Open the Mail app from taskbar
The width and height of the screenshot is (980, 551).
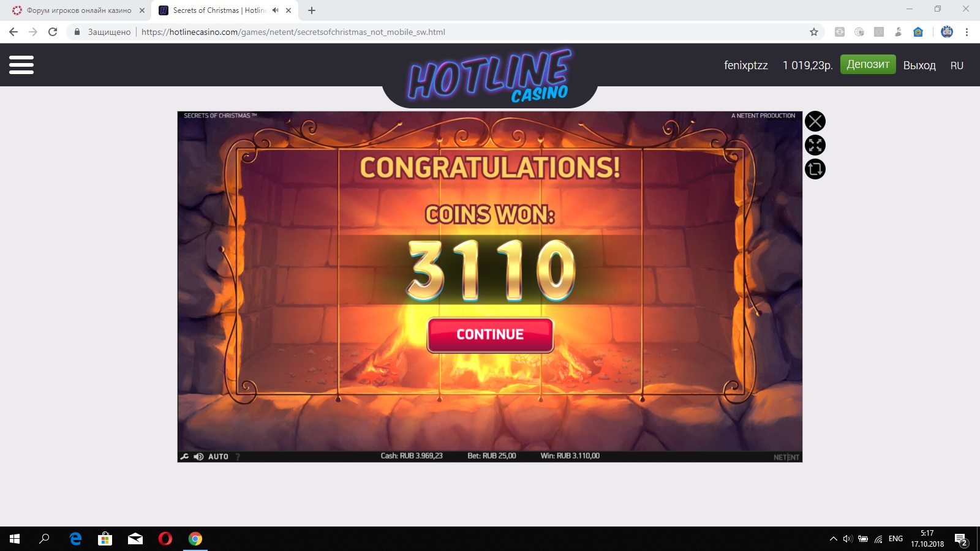[135, 539]
